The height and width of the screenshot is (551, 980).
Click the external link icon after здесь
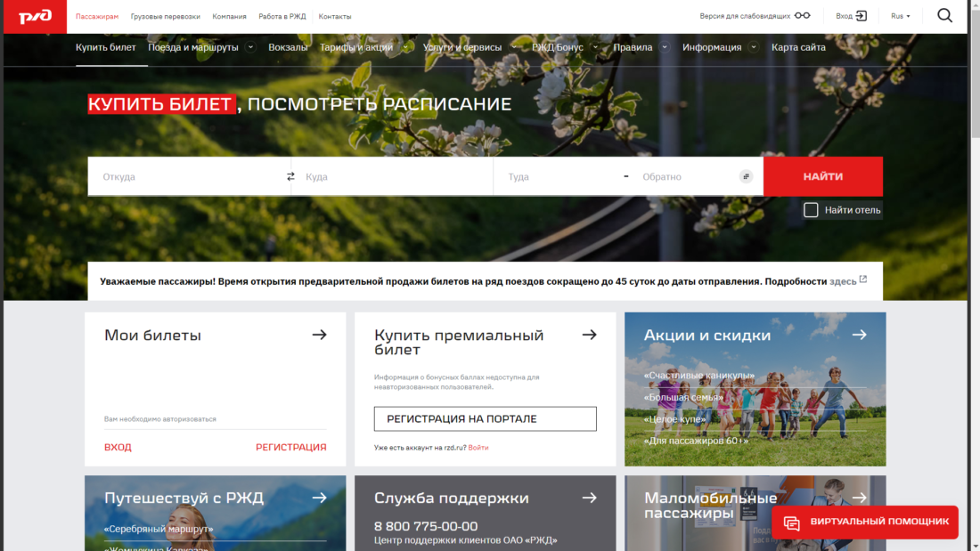[863, 280]
